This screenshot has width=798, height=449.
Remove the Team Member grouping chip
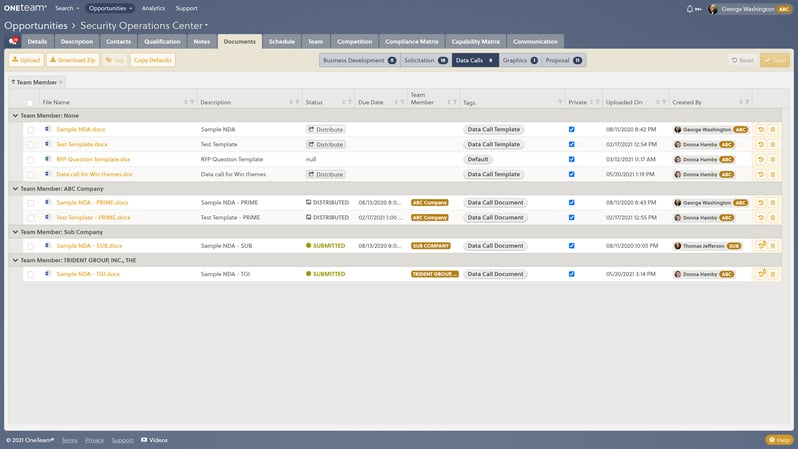(61, 82)
